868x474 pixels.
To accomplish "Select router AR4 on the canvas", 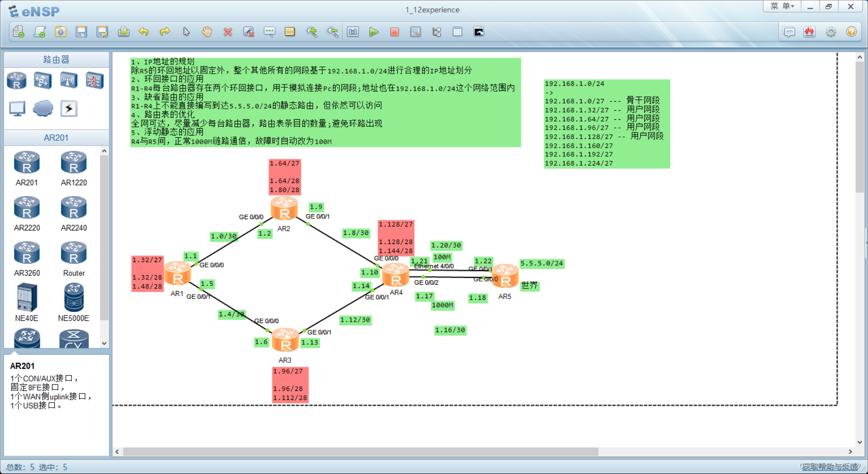I will point(396,275).
